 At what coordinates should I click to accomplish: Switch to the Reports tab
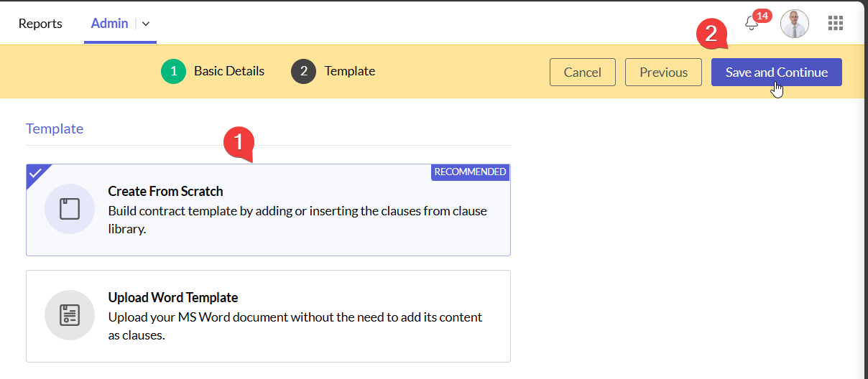(x=40, y=24)
